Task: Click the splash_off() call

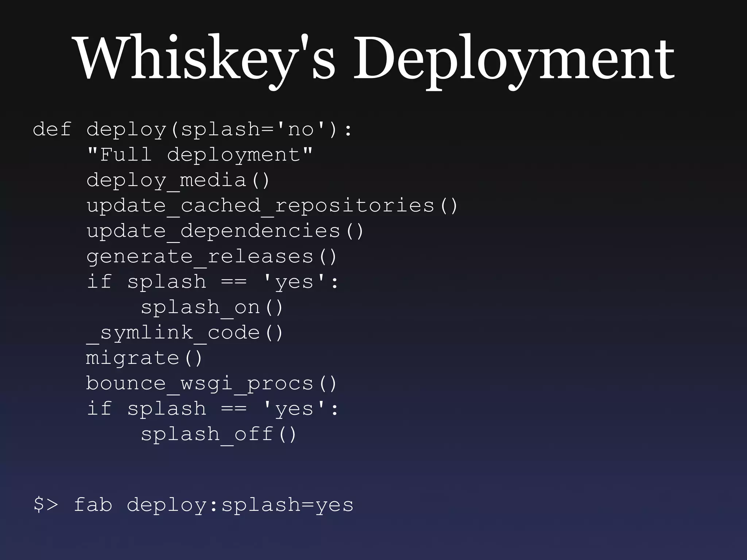Action: [x=219, y=434]
